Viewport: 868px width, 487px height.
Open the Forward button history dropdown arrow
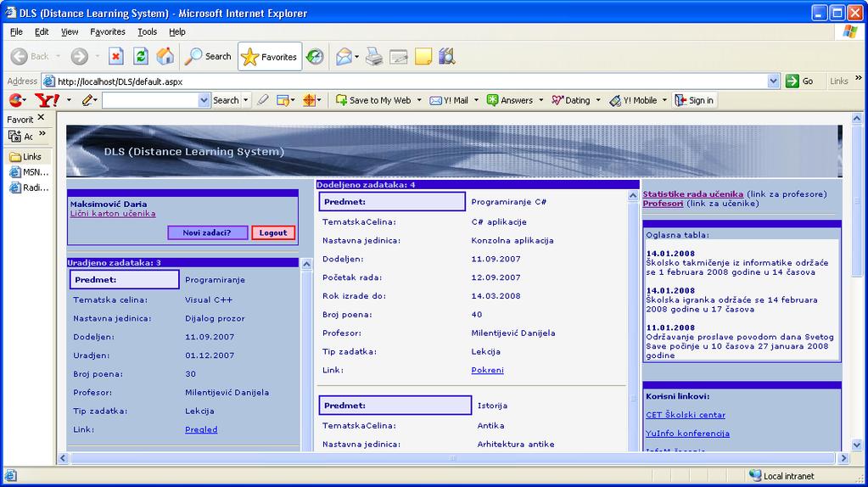coord(97,57)
